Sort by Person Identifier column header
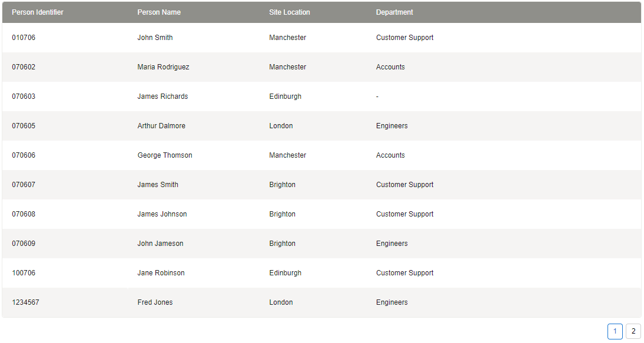The image size is (644, 343). pyautogui.click(x=38, y=12)
